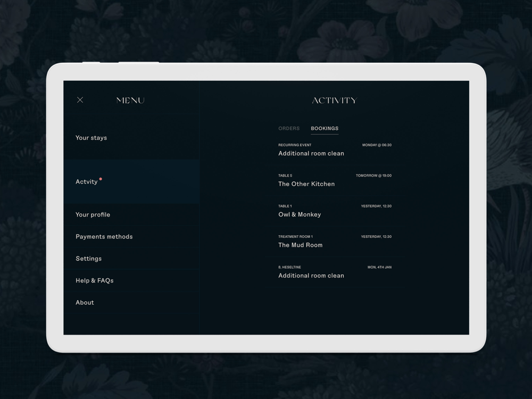Click the Monday @ 06:30 time label
This screenshot has height=399, width=532.
pos(377,145)
